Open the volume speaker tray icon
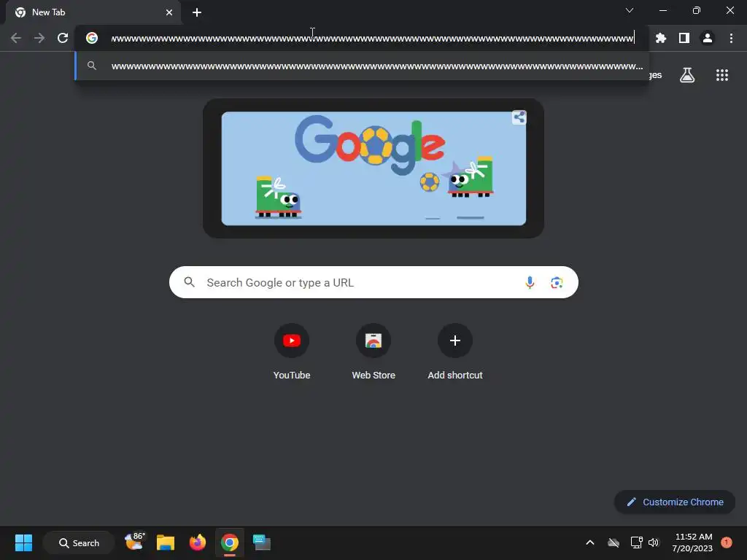Image resolution: width=747 pixels, height=560 pixels. point(654,542)
